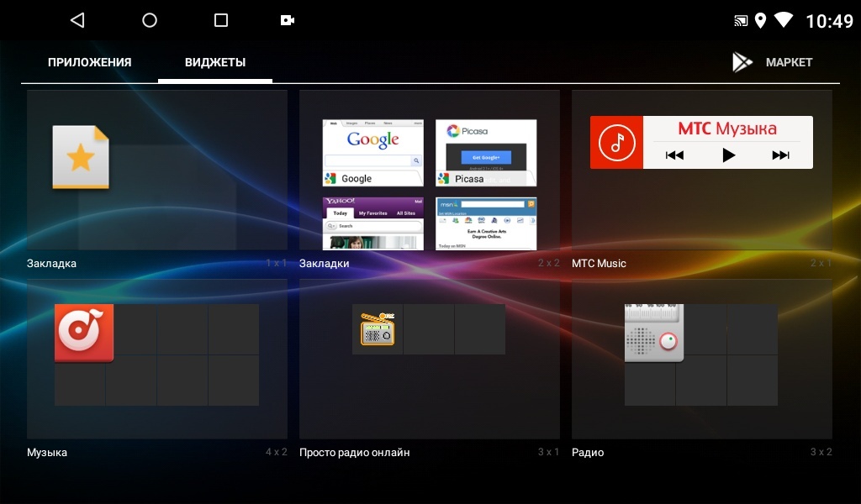The height and width of the screenshot is (504, 861).
Task: Tap the clock showing 10:49
Action: point(828,21)
